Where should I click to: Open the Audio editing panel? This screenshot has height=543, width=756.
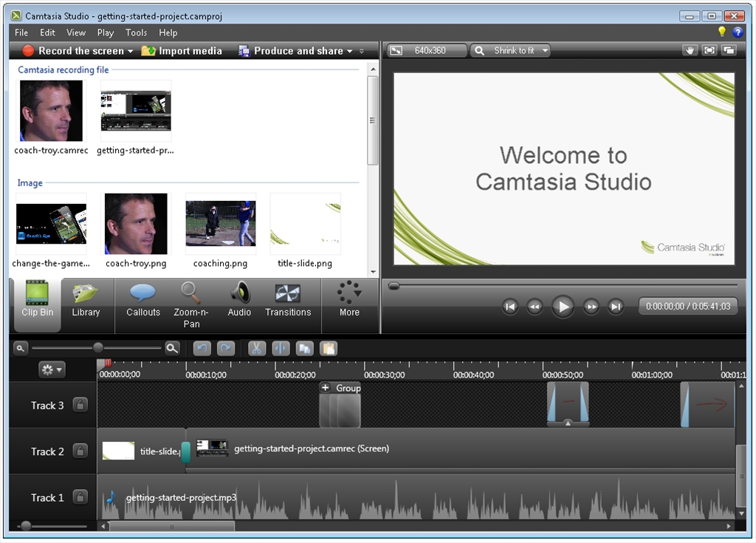pyautogui.click(x=239, y=299)
